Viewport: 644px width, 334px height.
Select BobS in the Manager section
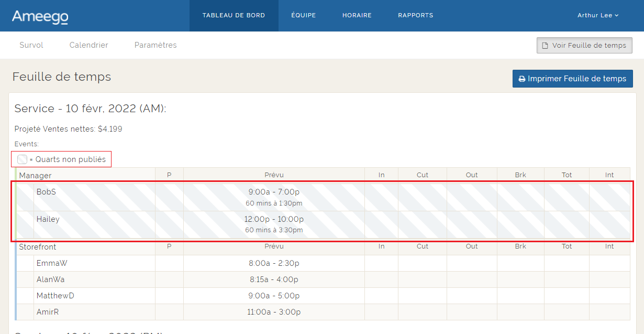[x=46, y=192]
